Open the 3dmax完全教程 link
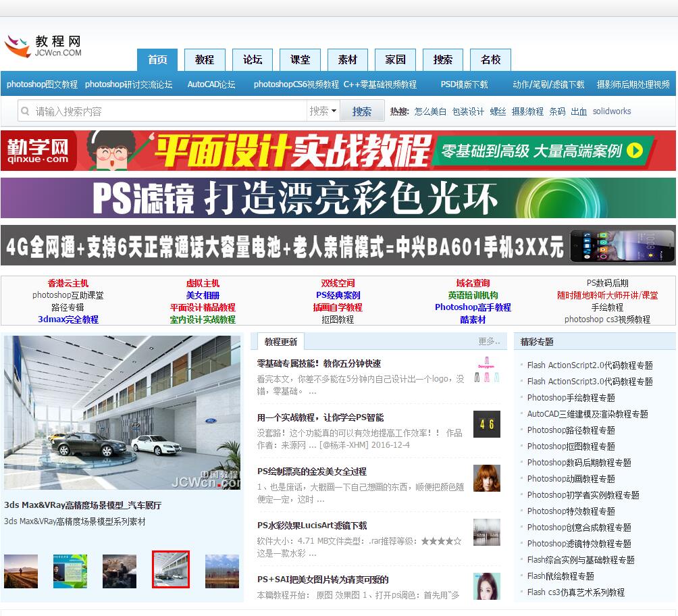The height and width of the screenshot is (616, 678). [x=68, y=319]
